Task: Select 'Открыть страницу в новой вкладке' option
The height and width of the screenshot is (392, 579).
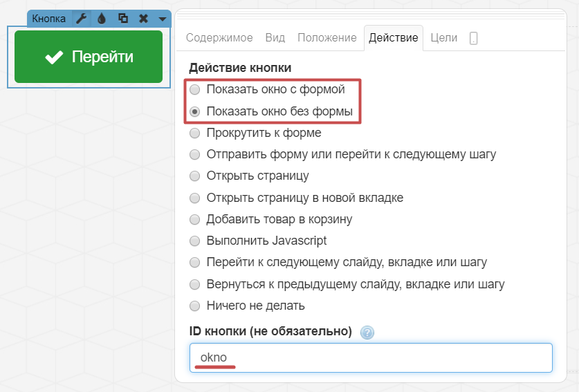Action: click(x=195, y=198)
